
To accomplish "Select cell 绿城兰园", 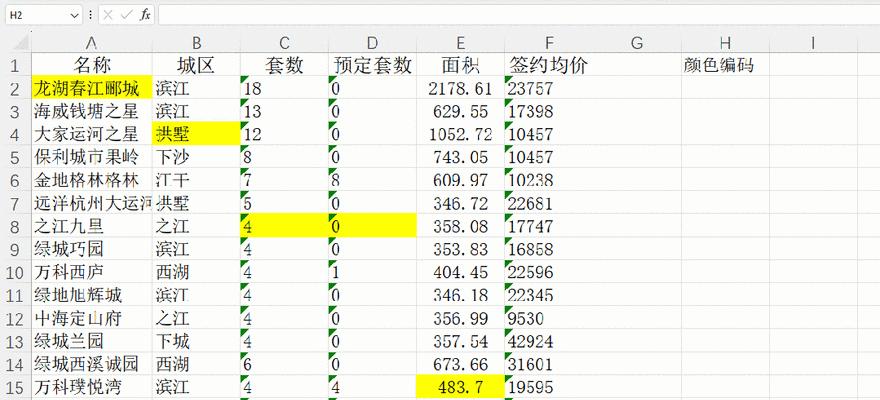I will pos(91,341).
